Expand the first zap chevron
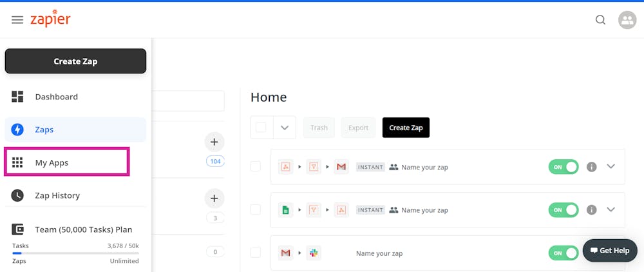This screenshot has width=644, height=272. [x=611, y=166]
